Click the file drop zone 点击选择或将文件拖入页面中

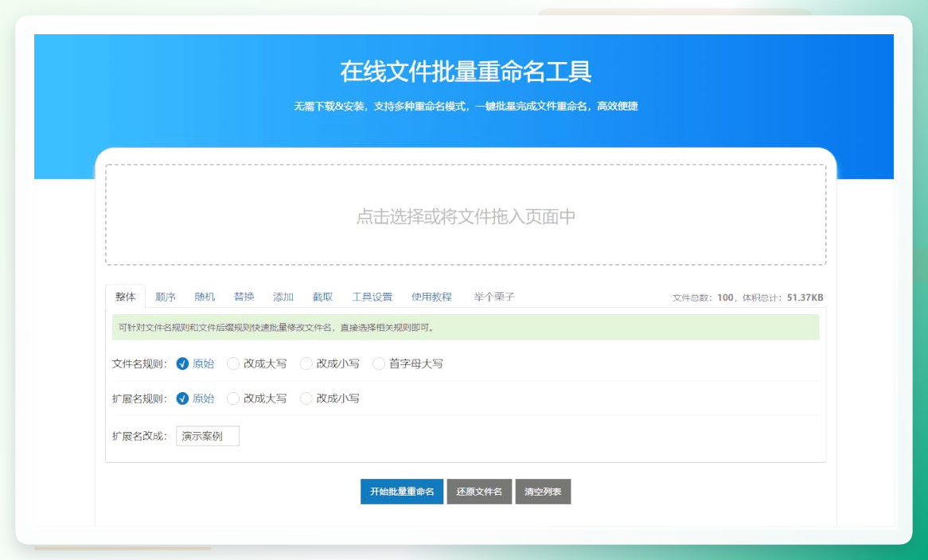click(466, 216)
